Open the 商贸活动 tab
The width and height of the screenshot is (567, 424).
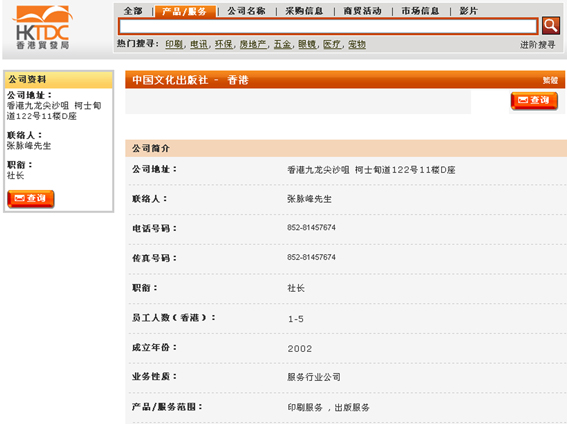(362, 11)
